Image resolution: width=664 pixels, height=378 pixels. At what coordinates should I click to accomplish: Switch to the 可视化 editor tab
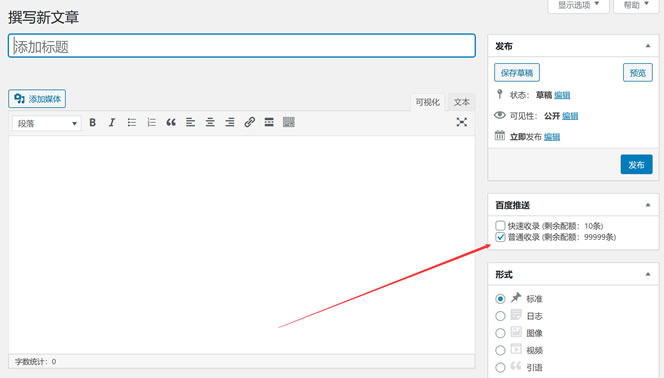coord(428,102)
